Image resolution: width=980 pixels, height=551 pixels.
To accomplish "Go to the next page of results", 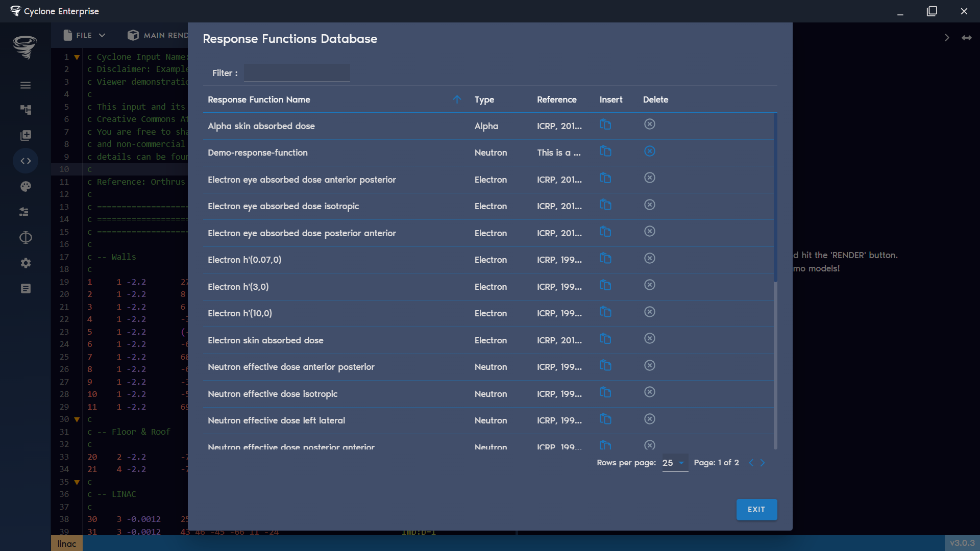I will point(763,463).
